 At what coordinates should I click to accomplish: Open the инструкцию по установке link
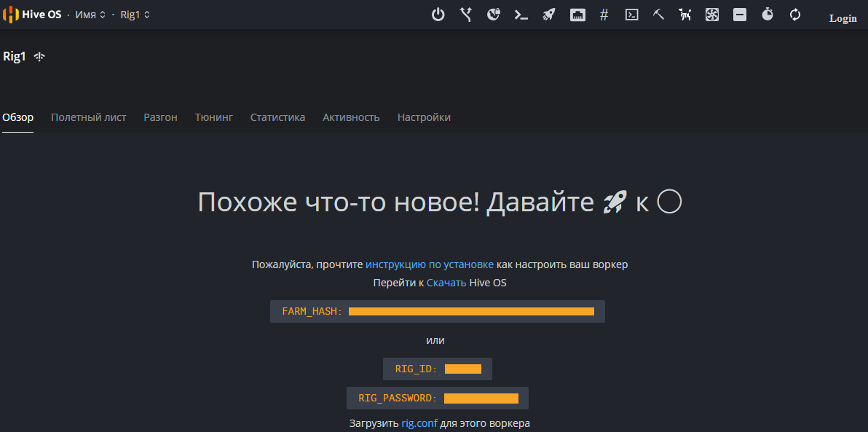(x=430, y=264)
